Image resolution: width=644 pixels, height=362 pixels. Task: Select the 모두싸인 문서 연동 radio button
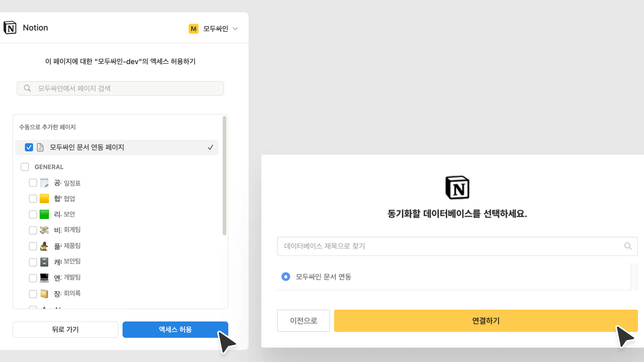(x=285, y=277)
